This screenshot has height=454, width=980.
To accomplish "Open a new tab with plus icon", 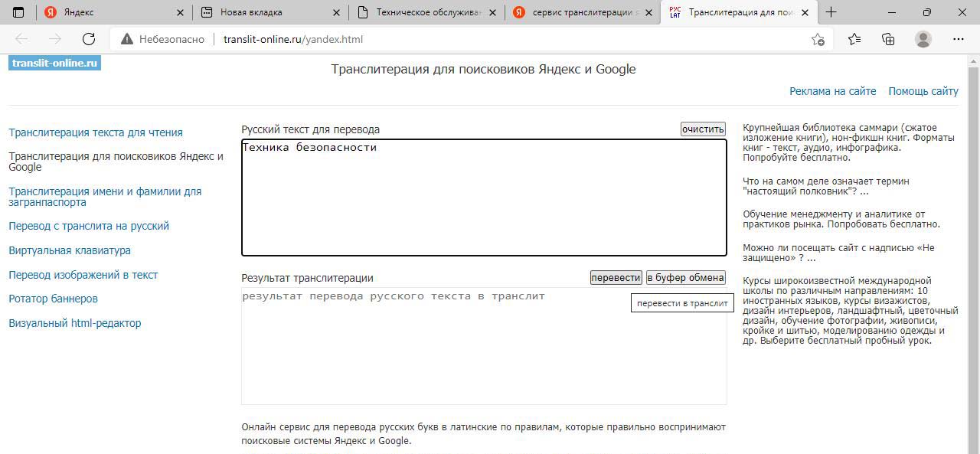I will pyautogui.click(x=831, y=12).
